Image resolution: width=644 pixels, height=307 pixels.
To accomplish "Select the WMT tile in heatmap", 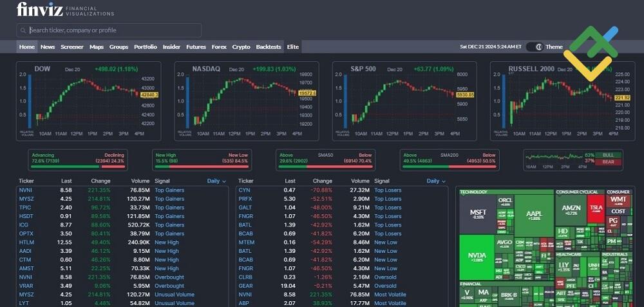I will click(618, 201).
